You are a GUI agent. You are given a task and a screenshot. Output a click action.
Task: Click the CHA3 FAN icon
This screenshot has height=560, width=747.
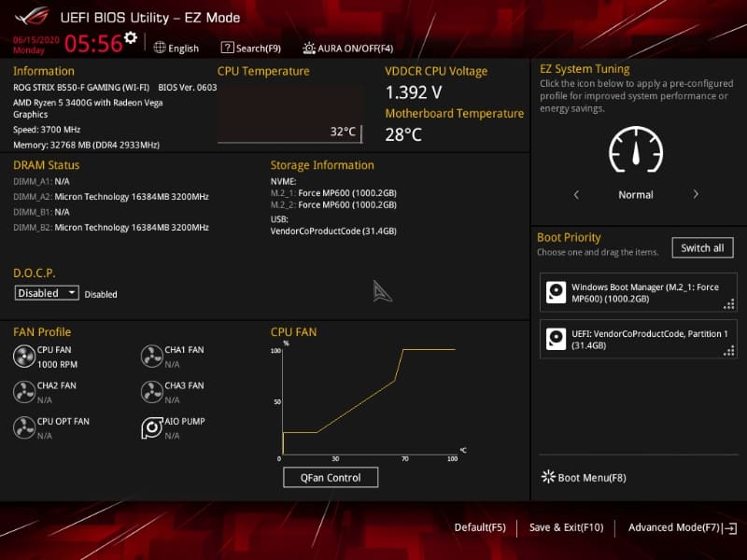(153, 391)
